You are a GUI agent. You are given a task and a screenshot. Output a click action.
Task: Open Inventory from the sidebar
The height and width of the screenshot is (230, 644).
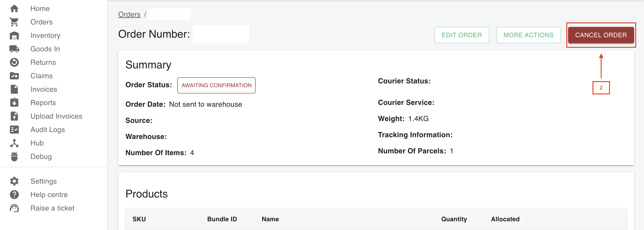click(x=45, y=36)
